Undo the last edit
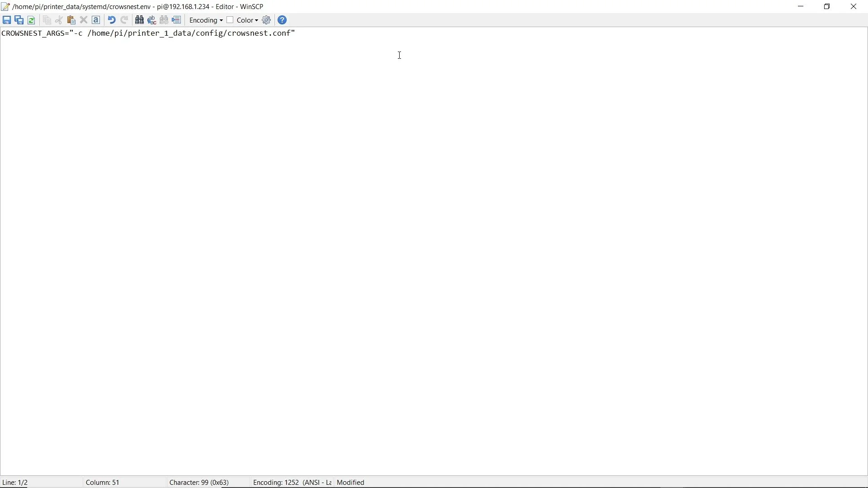868x488 pixels. pyautogui.click(x=111, y=20)
